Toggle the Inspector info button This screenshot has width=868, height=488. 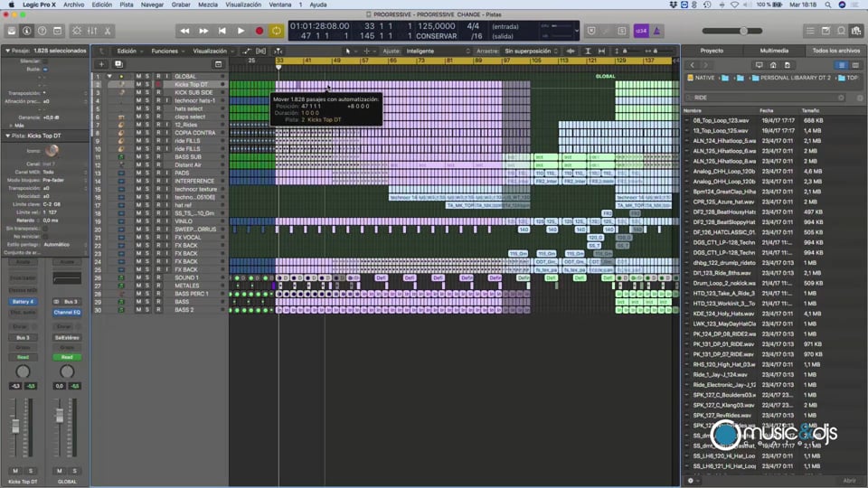click(26, 31)
